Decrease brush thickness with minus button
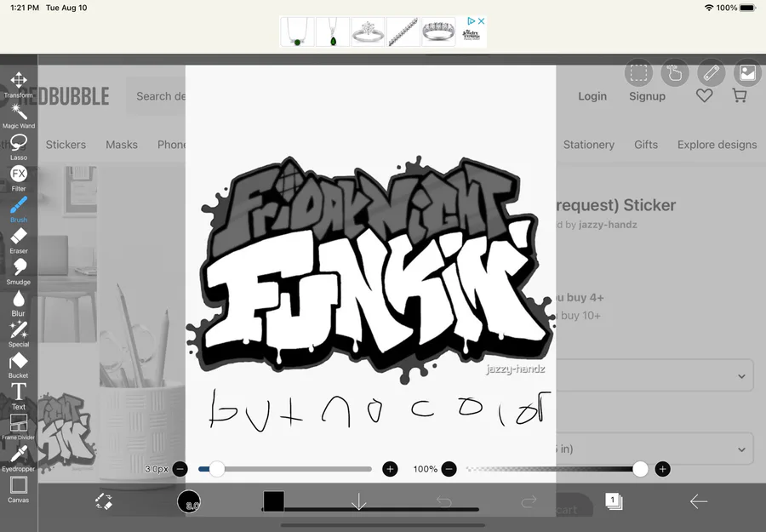 (180, 469)
